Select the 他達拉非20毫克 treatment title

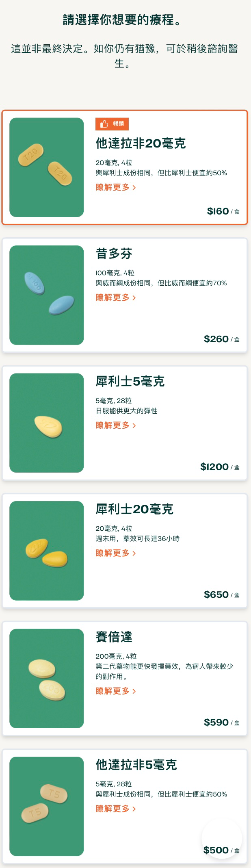click(141, 143)
